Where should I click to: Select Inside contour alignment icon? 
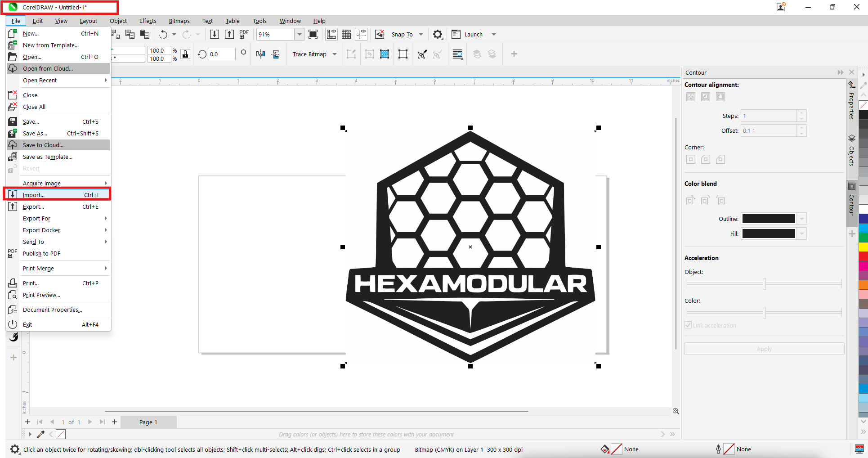(x=706, y=97)
